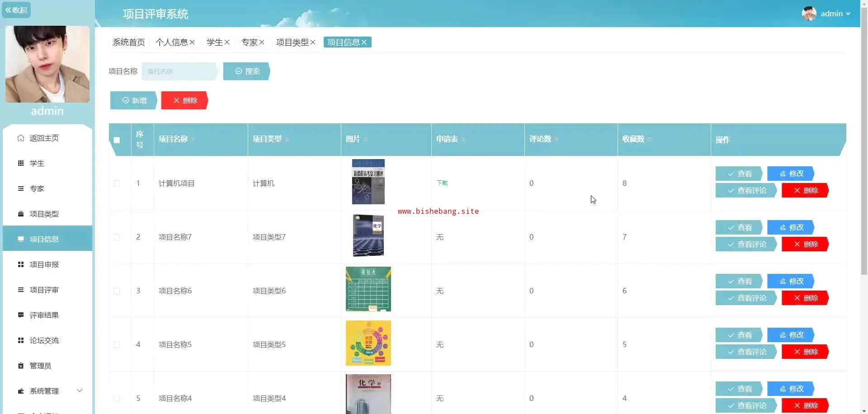View details of 项目名称7

[x=739, y=227]
